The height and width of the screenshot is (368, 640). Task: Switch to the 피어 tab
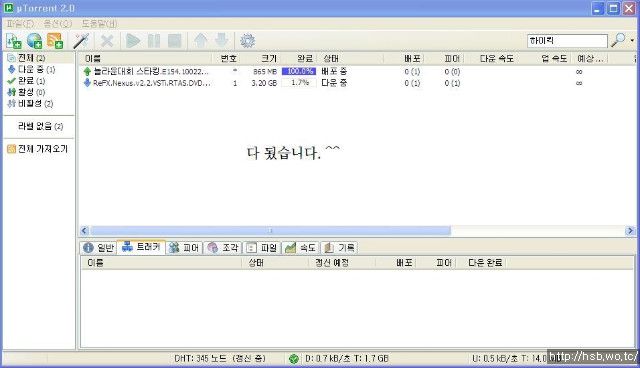tap(184, 248)
